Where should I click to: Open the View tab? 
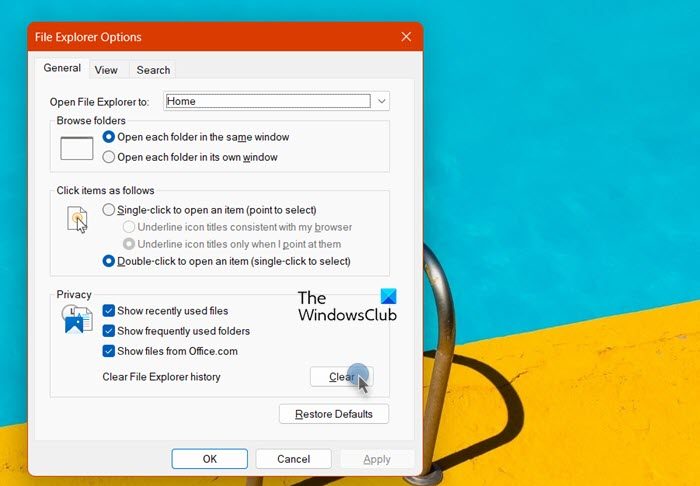click(106, 70)
